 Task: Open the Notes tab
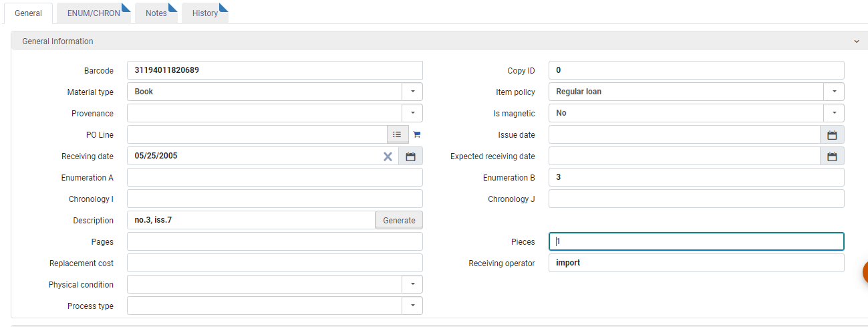[156, 13]
